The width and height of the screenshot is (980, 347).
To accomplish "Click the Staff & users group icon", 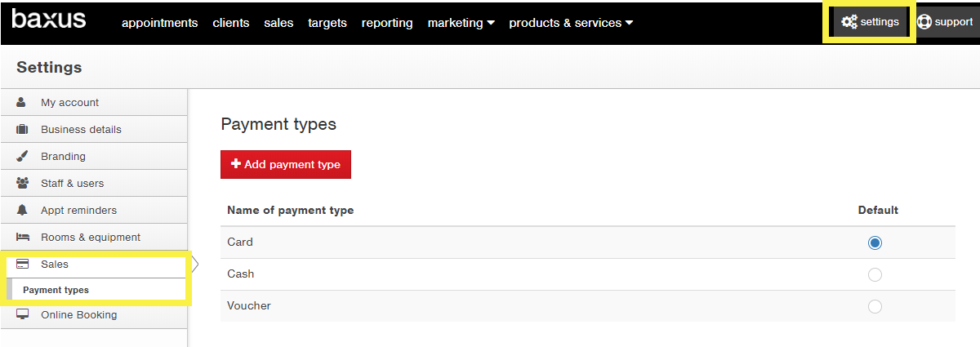I will click(23, 183).
